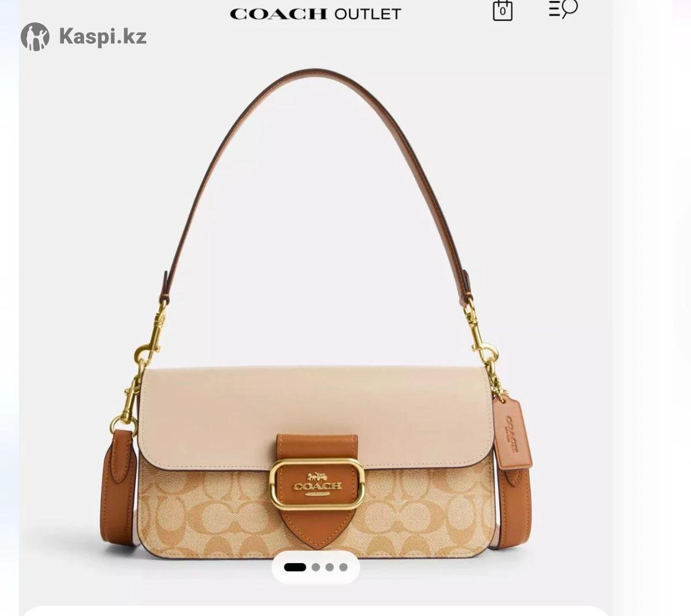This screenshot has width=691, height=616.
Task: Tap the Coach Outlet header logo
Action: pos(316,14)
